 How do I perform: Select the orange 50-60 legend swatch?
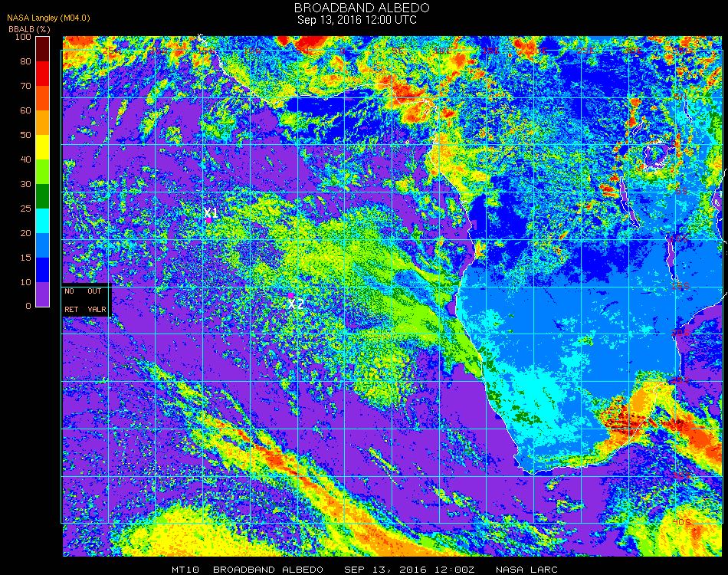(x=42, y=123)
